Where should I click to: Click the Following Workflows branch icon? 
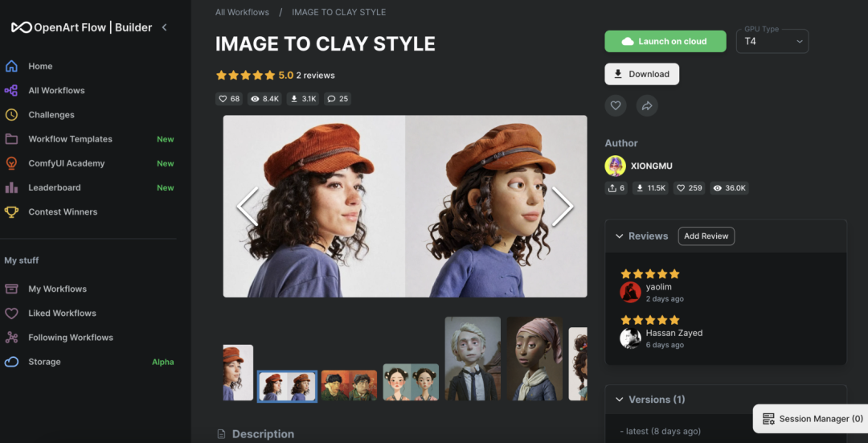click(x=11, y=337)
